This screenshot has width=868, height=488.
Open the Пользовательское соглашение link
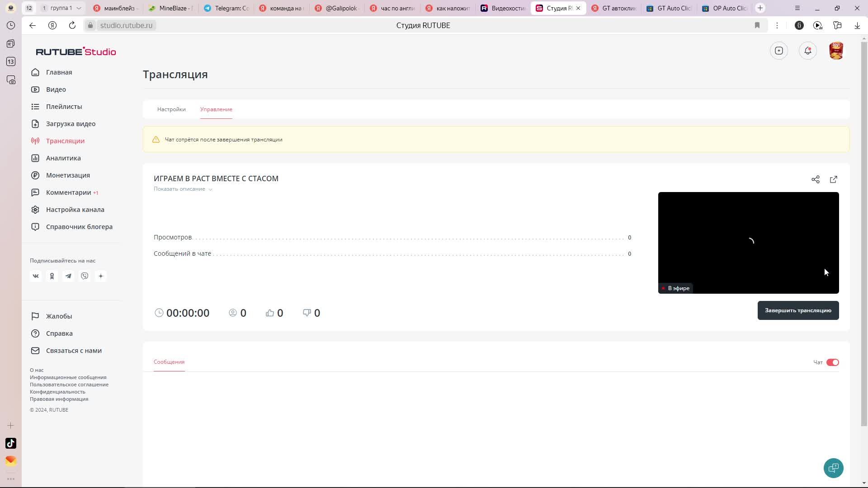click(x=69, y=385)
